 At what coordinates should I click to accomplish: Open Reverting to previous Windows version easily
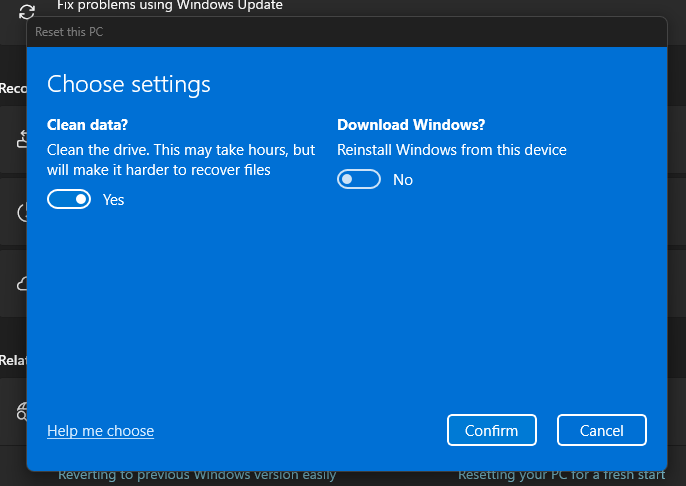[x=196, y=476]
